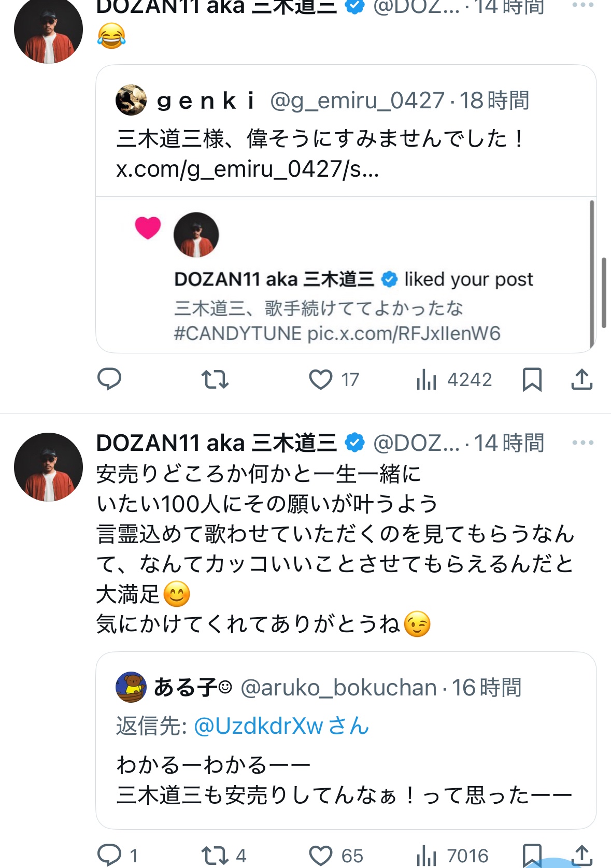Reply to the laughing emoji post
The height and width of the screenshot is (868, 611).
(109, 379)
